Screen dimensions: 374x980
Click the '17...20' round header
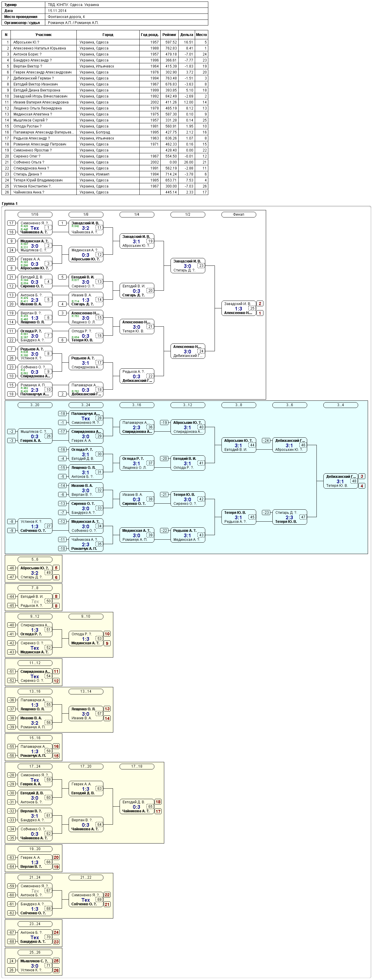coord(86,767)
